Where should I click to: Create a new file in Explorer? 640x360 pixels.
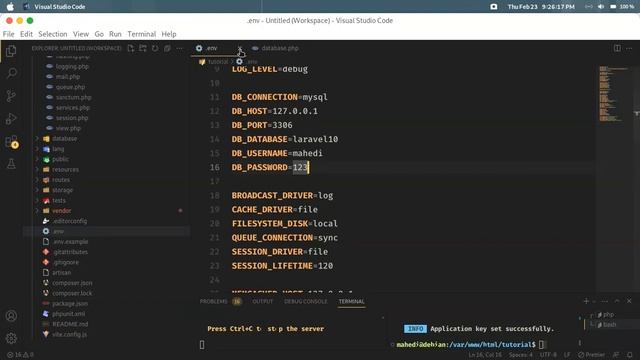click(x=131, y=48)
